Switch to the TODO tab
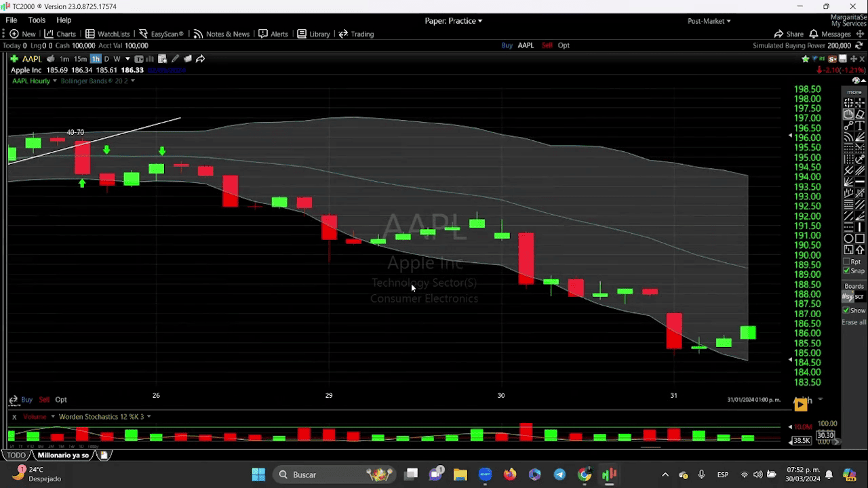The image size is (868, 488). click(x=16, y=455)
